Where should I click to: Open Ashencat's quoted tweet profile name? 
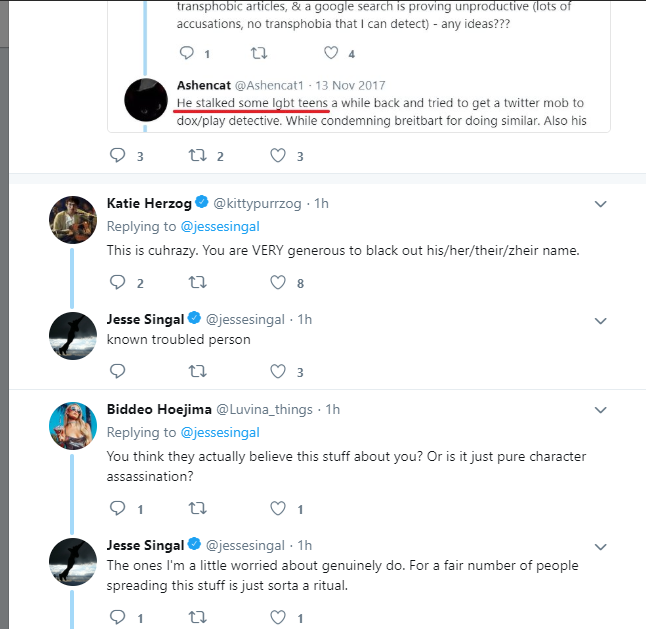pos(204,85)
